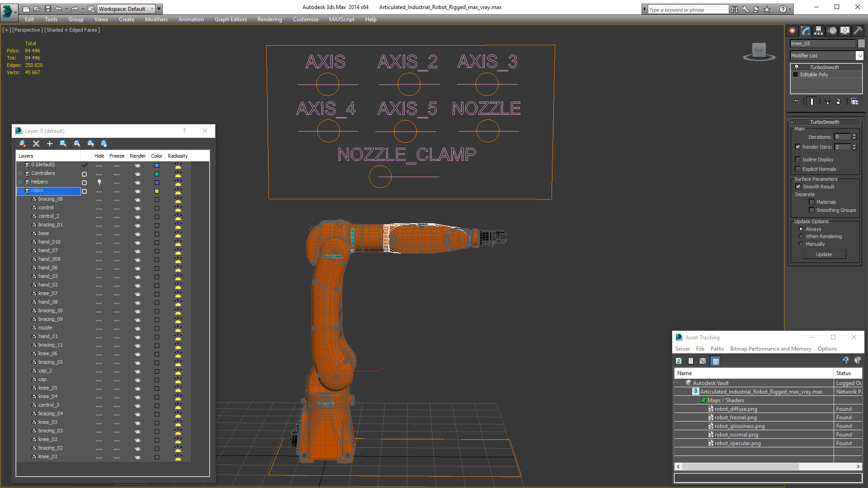Screen dimensions: 868x488
Task: Switch to the Create command panel tab
Action: (793, 31)
